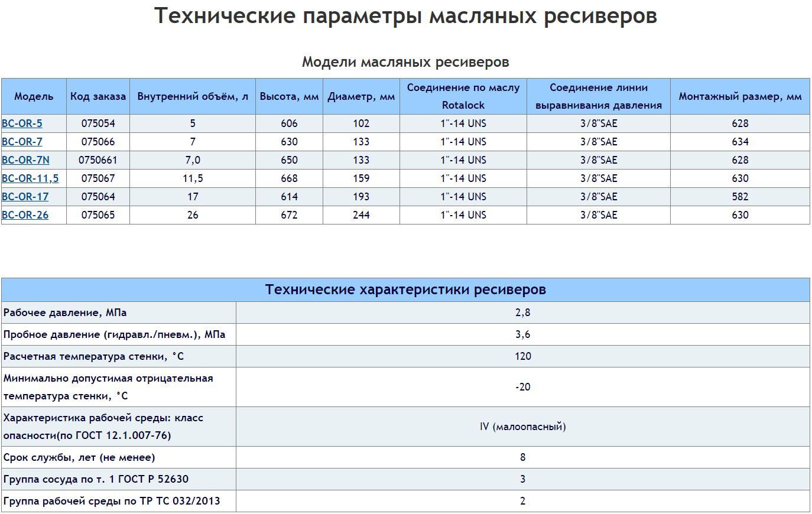This screenshot has width=812, height=514.
Task: Click the height value 668
Action: (x=289, y=178)
